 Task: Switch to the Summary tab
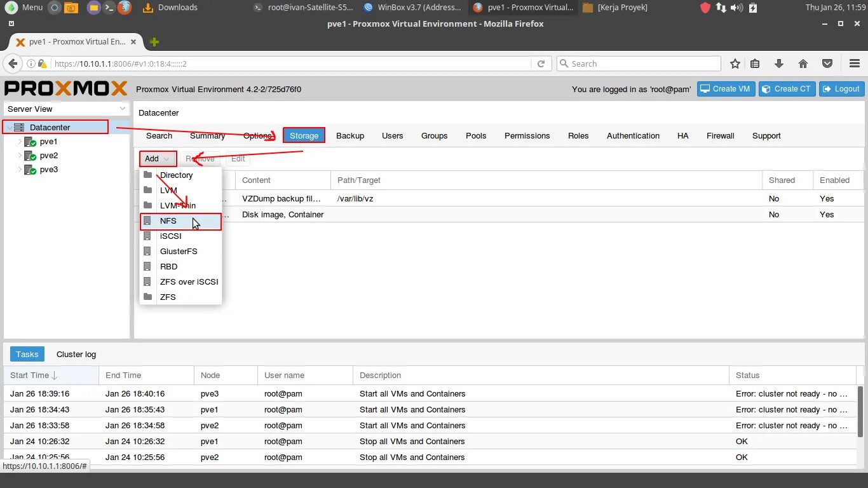(x=207, y=135)
